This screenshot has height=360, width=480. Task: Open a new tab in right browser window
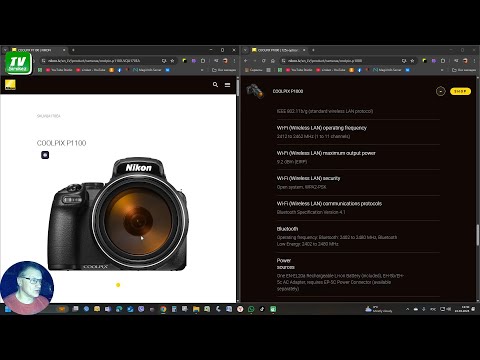coord(313,50)
